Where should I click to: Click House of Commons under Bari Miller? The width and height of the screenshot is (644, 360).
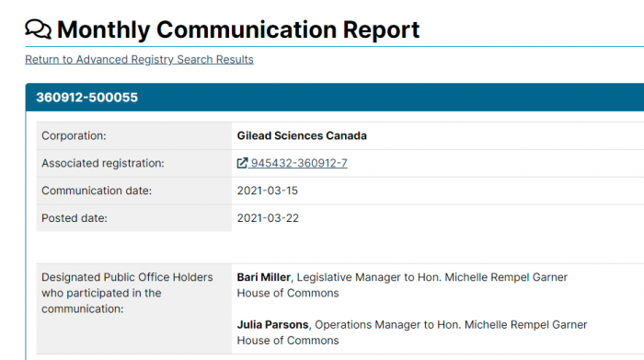pyautogui.click(x=288, y=293)
